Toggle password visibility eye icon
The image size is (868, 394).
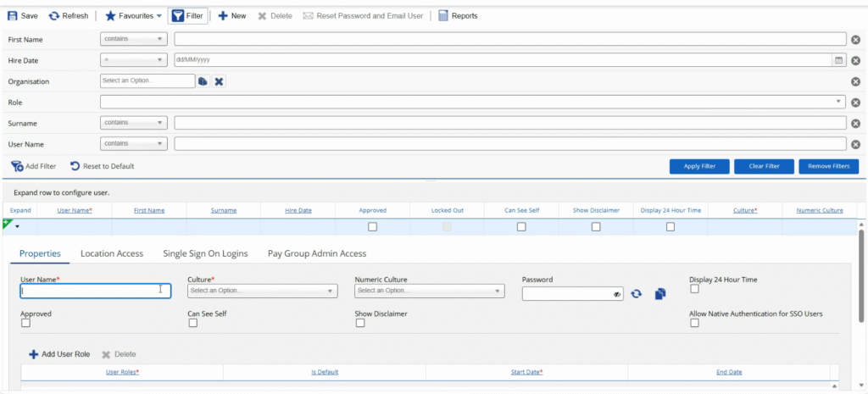[x=617, y=293]
